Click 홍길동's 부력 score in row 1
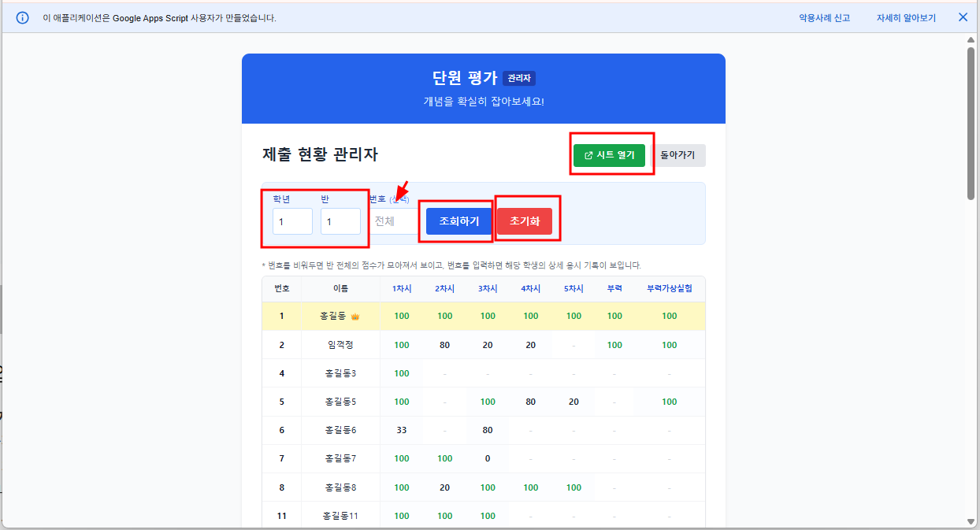Image resolution: width=980 pixels, height=530 pixels. coord(614,317)
